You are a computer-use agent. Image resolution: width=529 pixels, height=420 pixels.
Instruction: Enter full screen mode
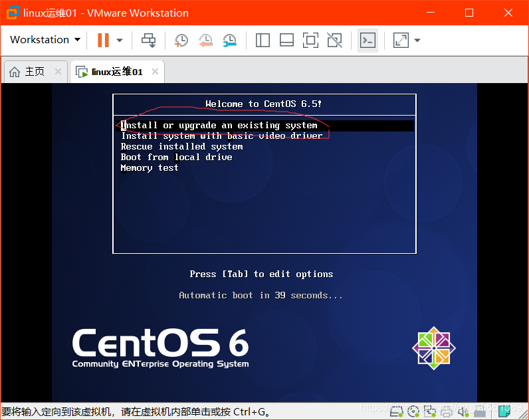310,40
